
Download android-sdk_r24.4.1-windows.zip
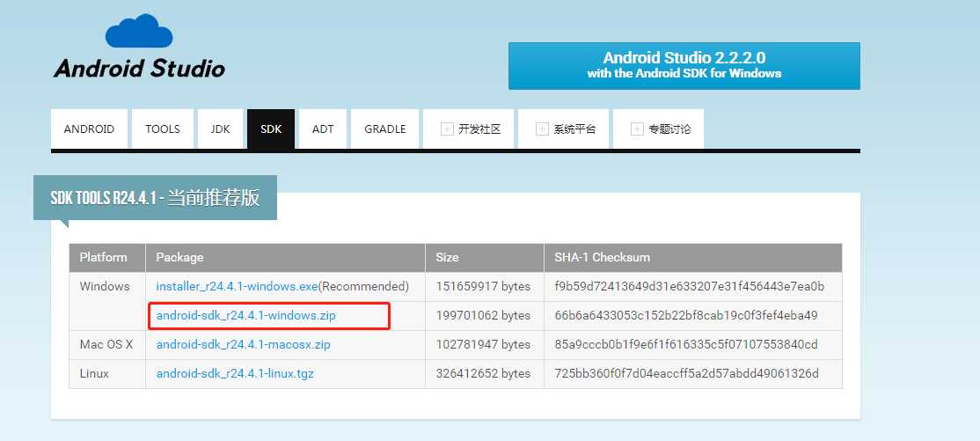click(x=245, y=315)
